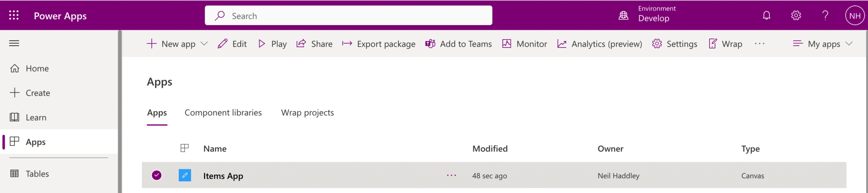This screenshot has height=193, width=868.
Task: Switch to Wrap projects tab
Action: point(307,113)
